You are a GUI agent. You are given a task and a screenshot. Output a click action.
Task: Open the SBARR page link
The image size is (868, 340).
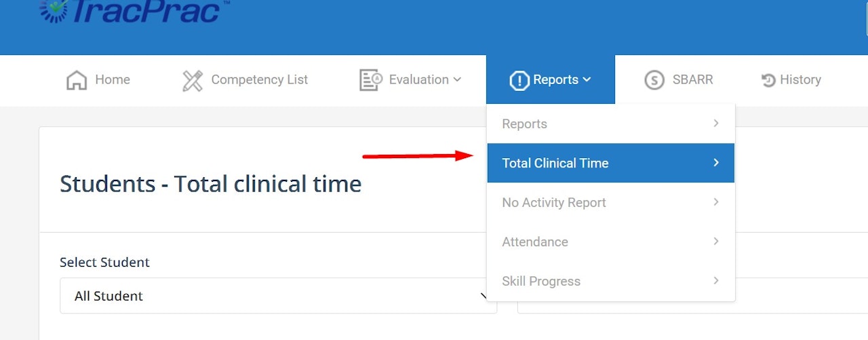pos(692,79)
